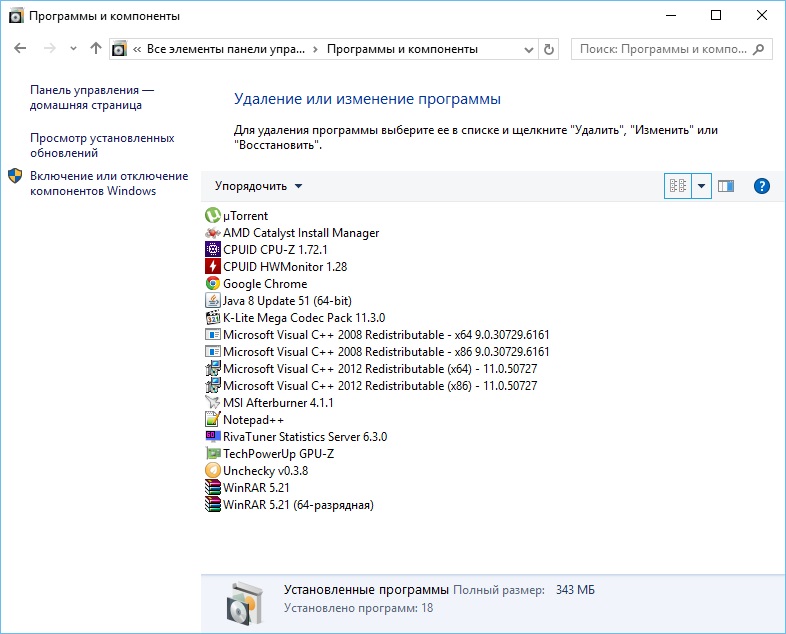The width and height of the screenshot is (786, 634).
Task: Refresh the address bar location
Action: point(549,49)
